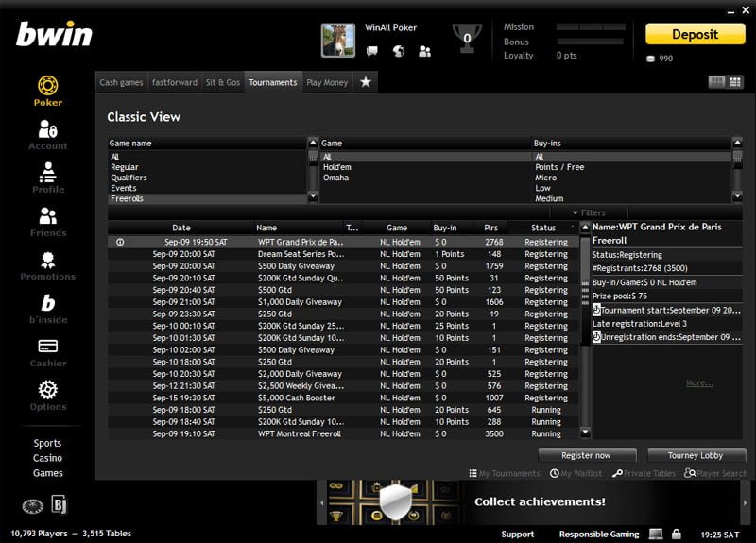
Task: Switch to the Play Money tab
Action: (x=327, y=82)
